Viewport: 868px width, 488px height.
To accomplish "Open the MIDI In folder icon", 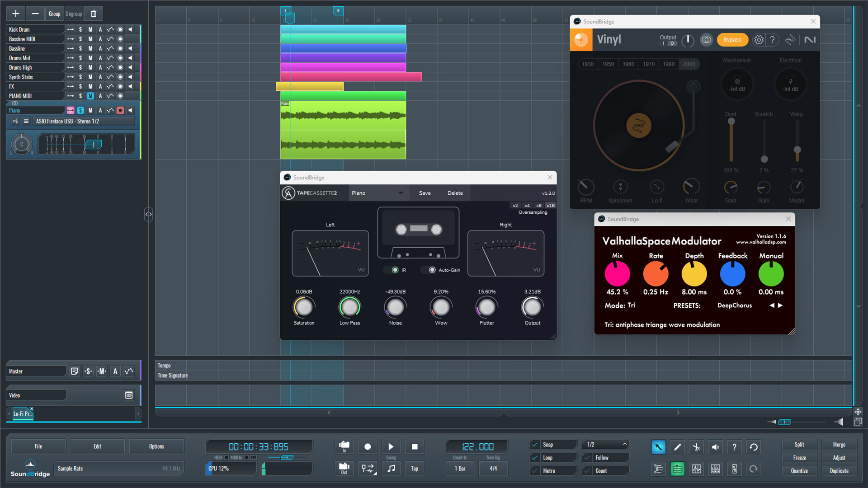I will (344, 446).
